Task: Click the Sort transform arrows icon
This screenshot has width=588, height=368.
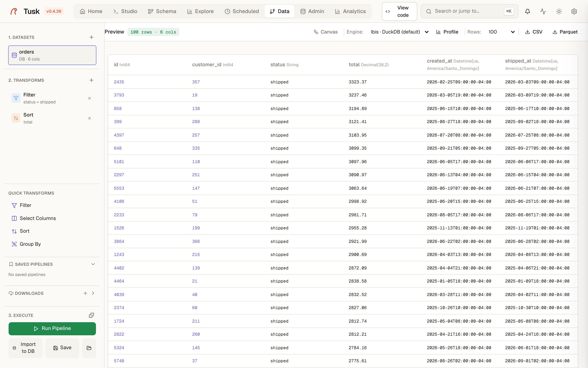Action: pos(16,118)
